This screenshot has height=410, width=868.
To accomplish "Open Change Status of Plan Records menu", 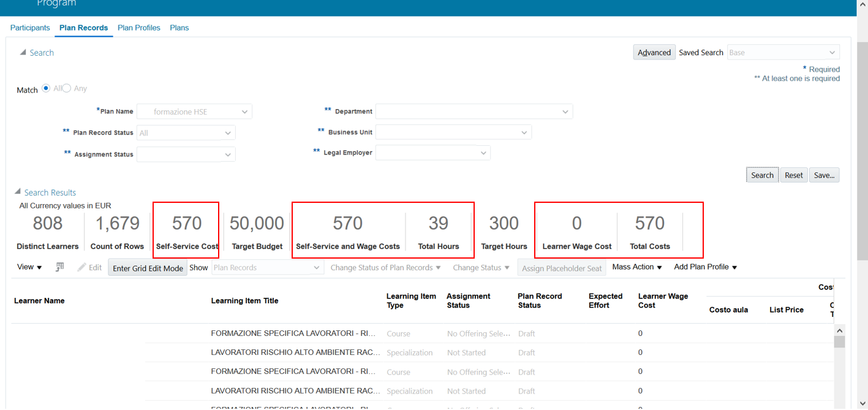I will pyautogui.click(x=385, y=267).
